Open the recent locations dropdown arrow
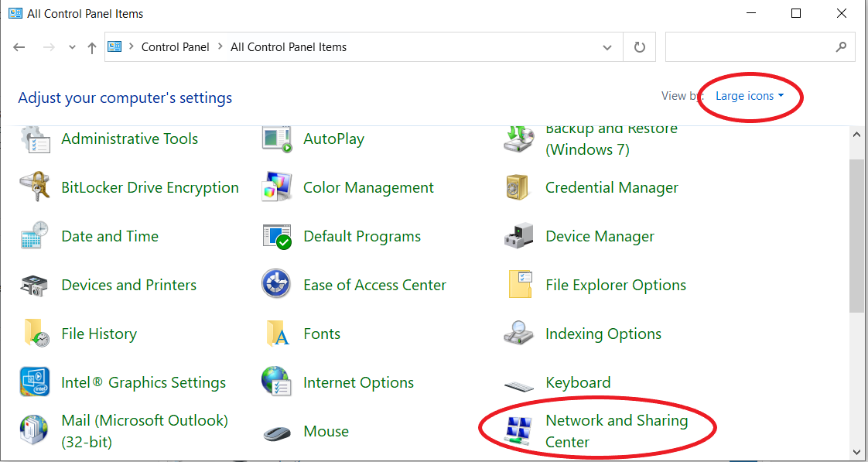The height and width of the screenshot is (462, 868). tap(72, 47)
